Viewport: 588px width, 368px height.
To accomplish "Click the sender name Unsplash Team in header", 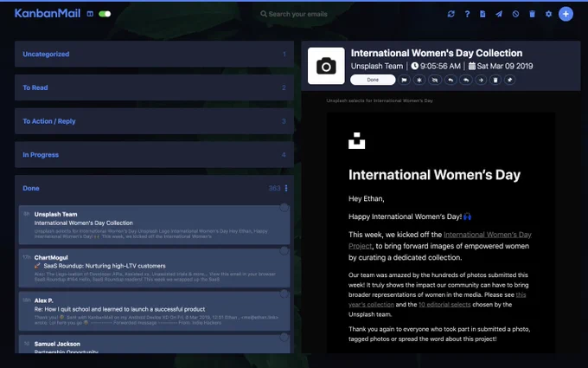I will [x=377, y=66].
